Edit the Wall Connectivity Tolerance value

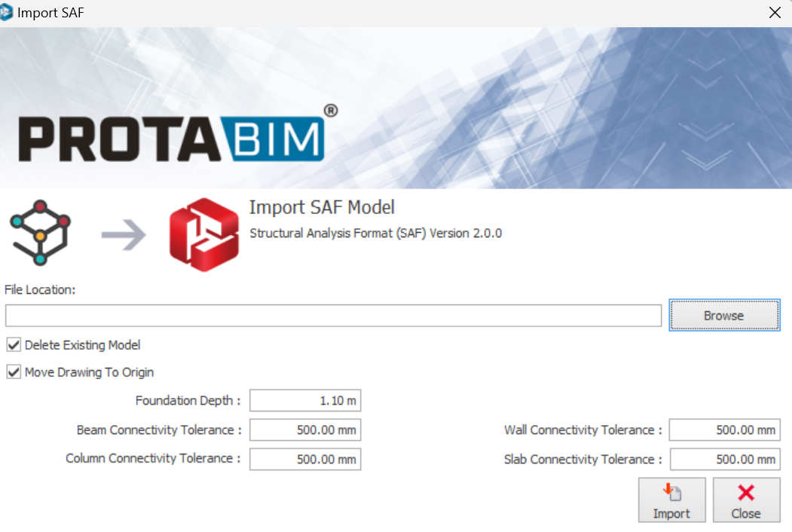pyautogui.click(x=723, y=430)
